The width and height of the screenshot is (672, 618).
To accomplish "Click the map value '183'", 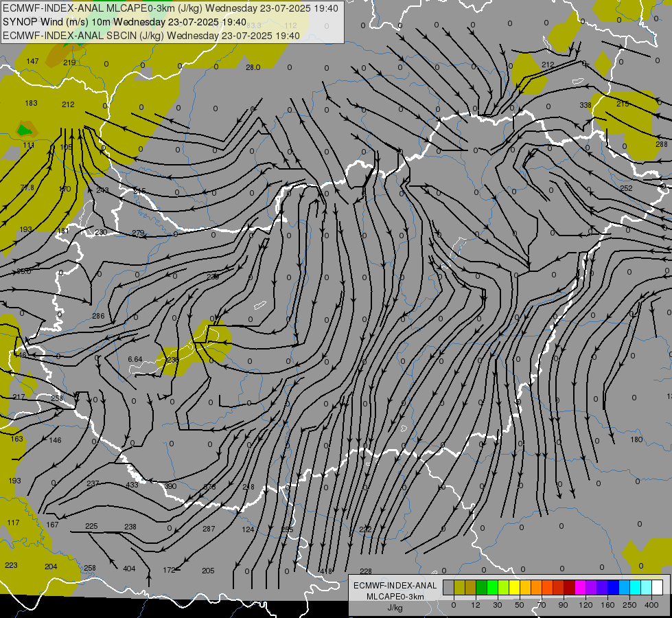I will click(x=32, y=103).
